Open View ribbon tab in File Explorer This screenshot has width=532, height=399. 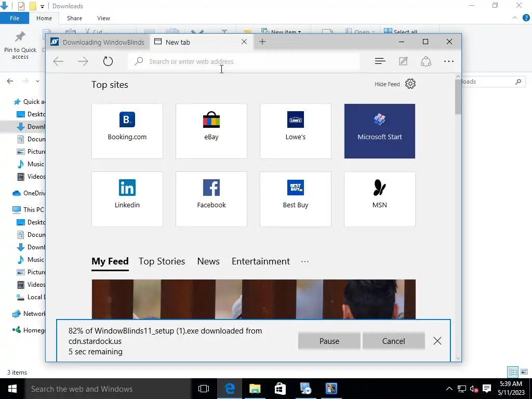[x=103, y=18]
